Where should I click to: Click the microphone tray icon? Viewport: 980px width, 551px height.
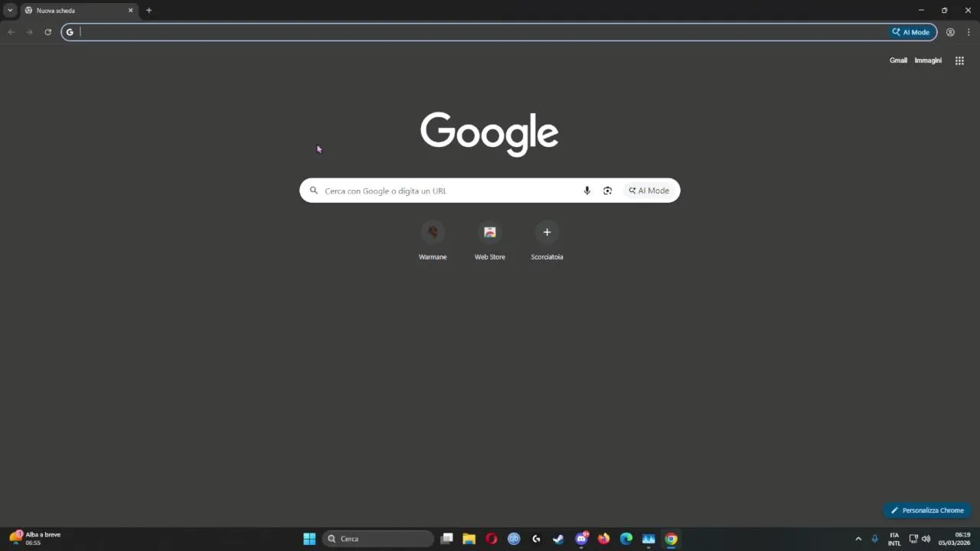point(875,539)
